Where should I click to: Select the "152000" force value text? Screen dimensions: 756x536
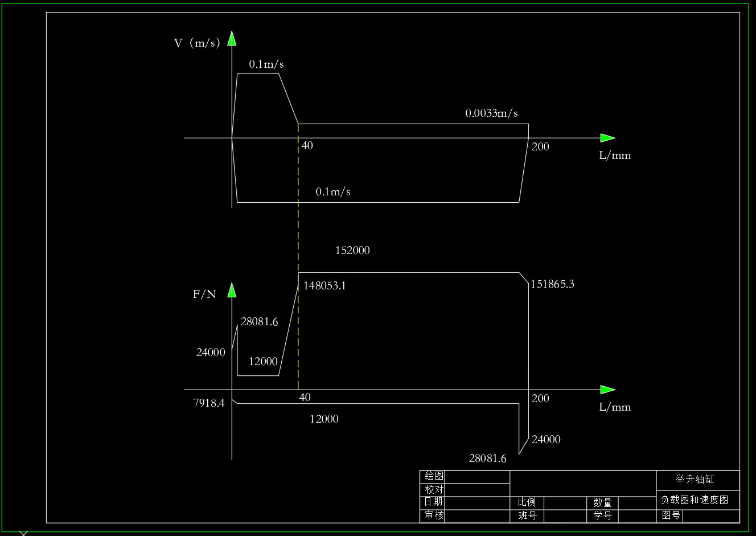(352, 251)
